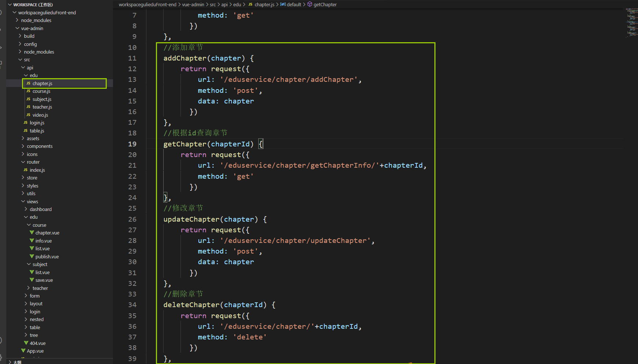Click the JS icon beside login.js
The height and width of the screenshot is (364, 638).
(25, 123)
